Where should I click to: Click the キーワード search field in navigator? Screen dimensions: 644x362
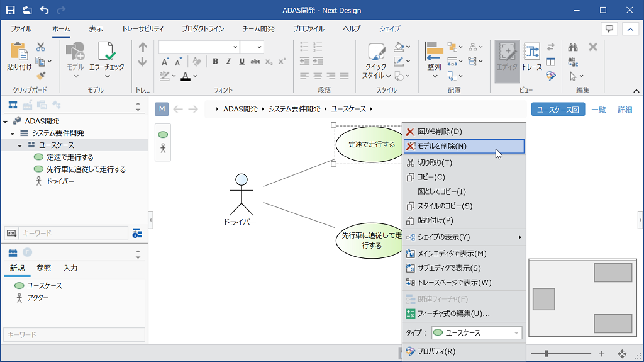pos(74,233)
